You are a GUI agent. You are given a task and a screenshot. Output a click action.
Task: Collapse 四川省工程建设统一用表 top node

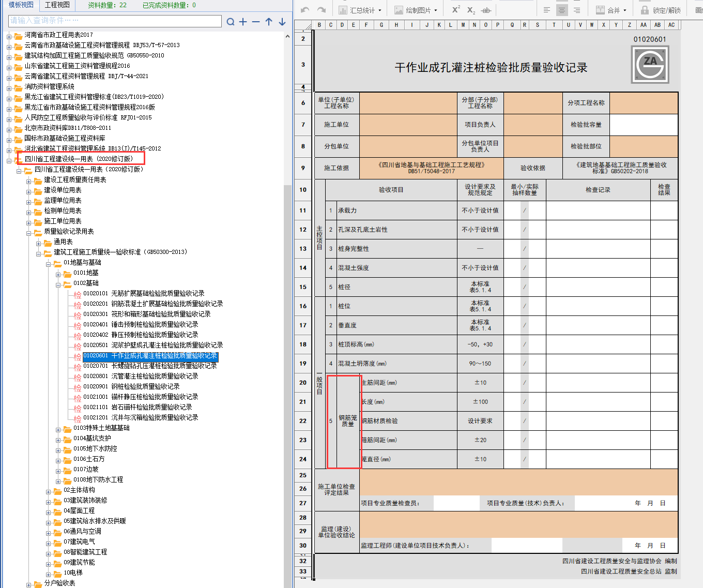9,160
